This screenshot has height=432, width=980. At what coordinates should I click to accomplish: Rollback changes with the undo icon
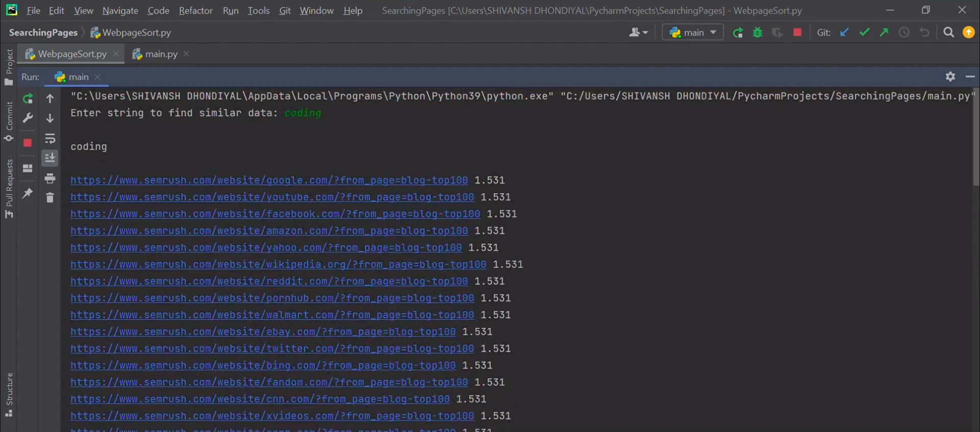pyautogui.click(x=924, y=33)
